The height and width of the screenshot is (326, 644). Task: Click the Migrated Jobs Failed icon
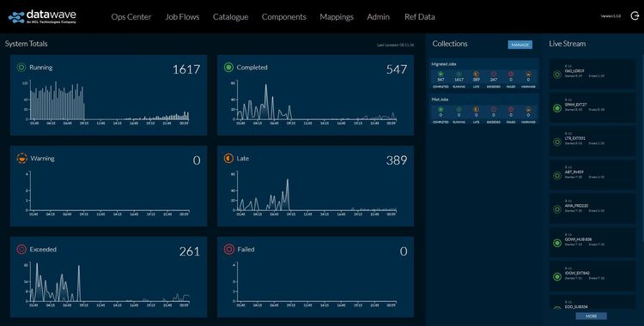point(511,75)
